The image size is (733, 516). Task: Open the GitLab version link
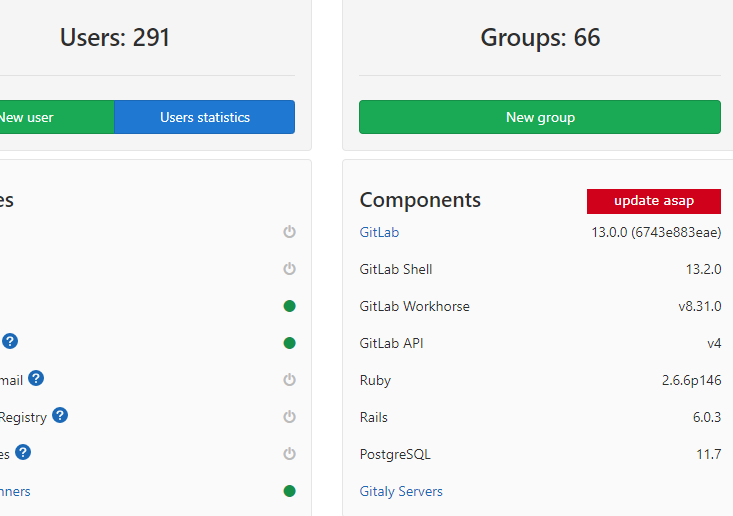pyautogui.click(x=379, y=232)
